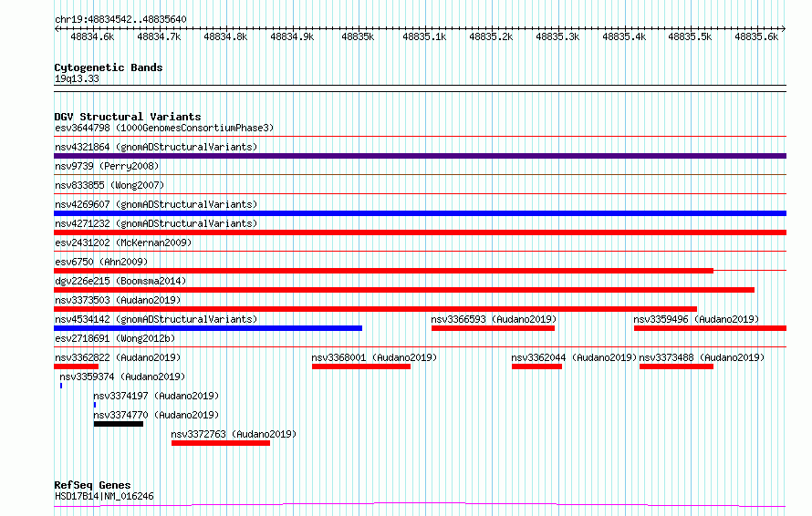Select the red nsv4271232 variant bar
Image resolution: width=812 pixels, height=516 pixels.
tap(420, 232)
